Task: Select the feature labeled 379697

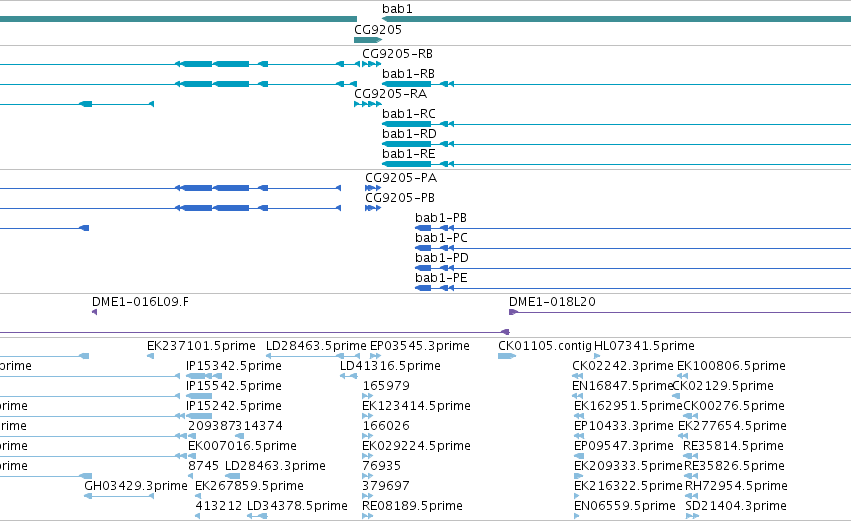Action: click(386, 487)
